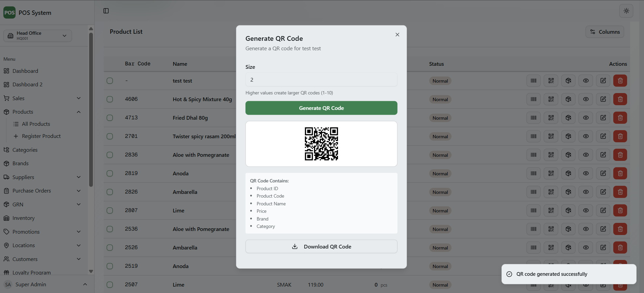644x293 pixels.
Task: Click the Status column header
Action: (x=436, y=64)
